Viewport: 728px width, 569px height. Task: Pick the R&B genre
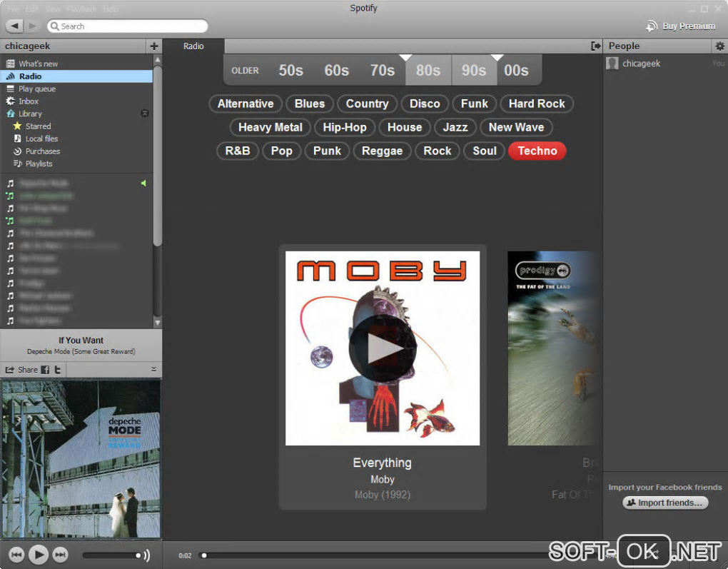(238, 151)
